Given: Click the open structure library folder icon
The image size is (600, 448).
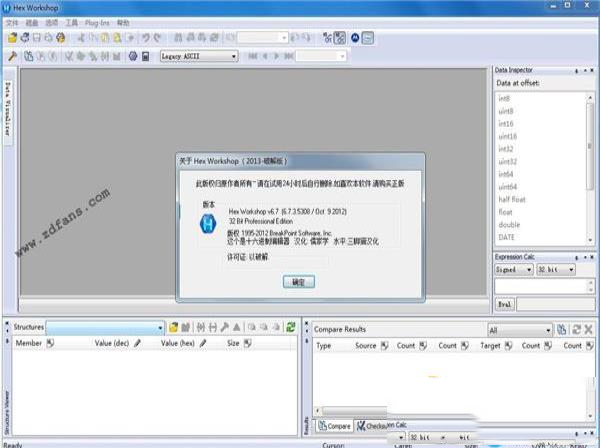Looking at the screenshot, I should click(x=173, y=326).
